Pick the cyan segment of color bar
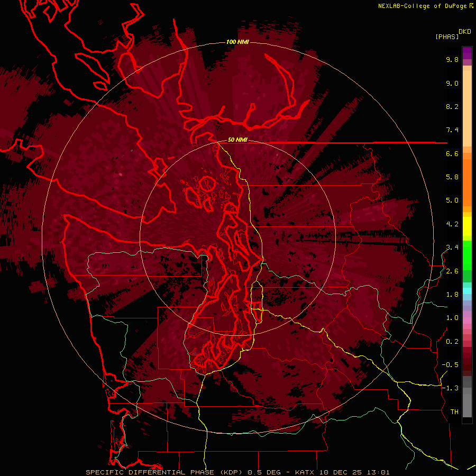476x476 pixels. click(467, 291)
